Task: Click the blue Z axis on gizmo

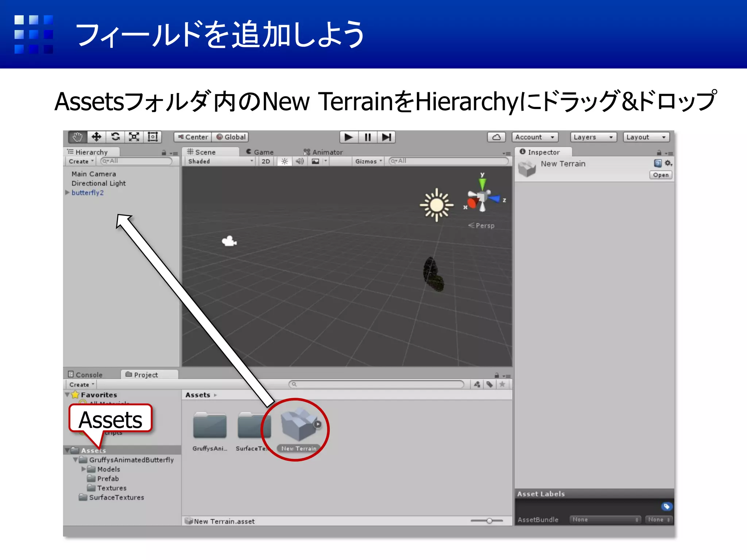Action: 494,199
